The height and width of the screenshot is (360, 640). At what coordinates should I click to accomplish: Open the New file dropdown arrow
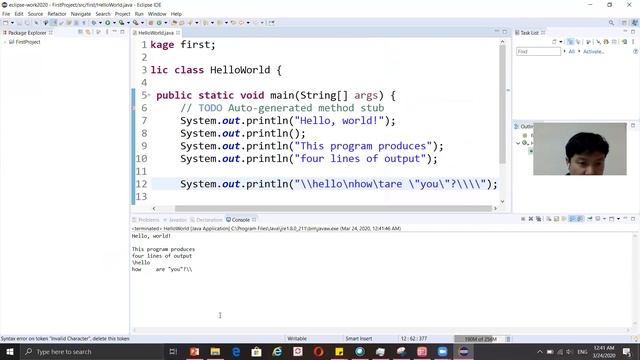tap(12, 23)
